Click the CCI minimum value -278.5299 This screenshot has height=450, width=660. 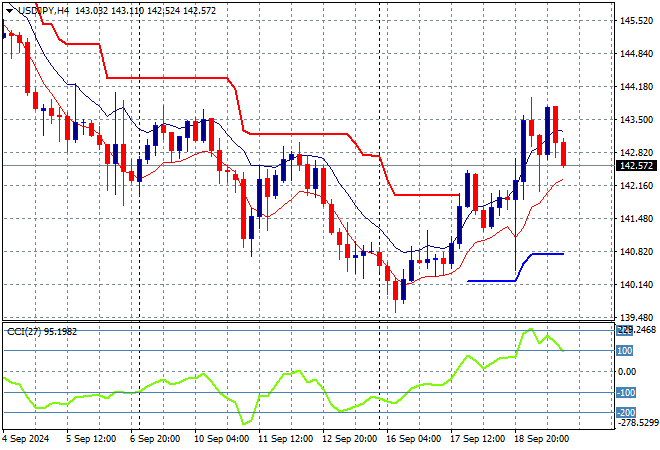637,422
